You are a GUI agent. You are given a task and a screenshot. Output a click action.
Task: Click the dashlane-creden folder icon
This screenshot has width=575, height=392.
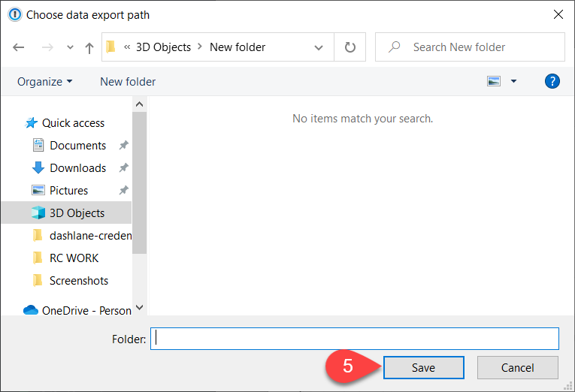pyautogui.click(x=38, y=235)
